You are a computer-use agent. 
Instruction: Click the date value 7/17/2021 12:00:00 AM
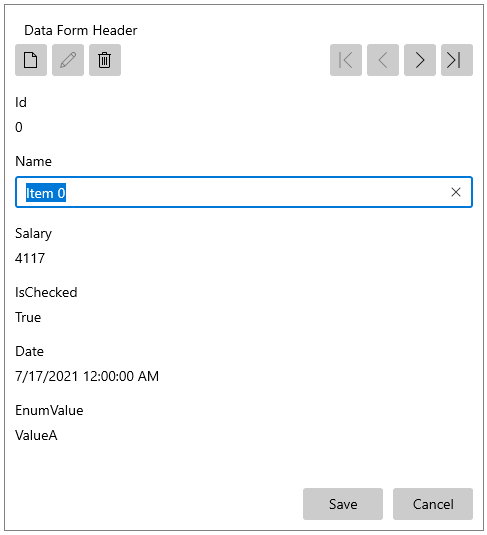click(87, 376)
